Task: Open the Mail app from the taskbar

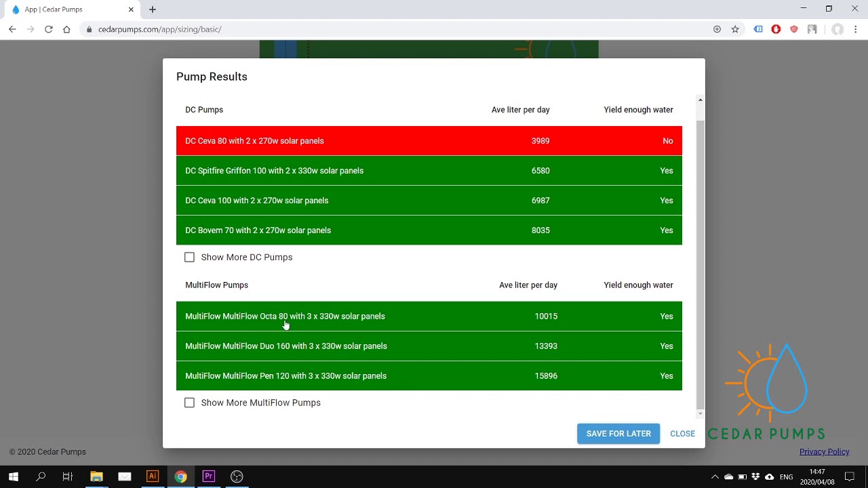Action: click(x=124, y=476)
